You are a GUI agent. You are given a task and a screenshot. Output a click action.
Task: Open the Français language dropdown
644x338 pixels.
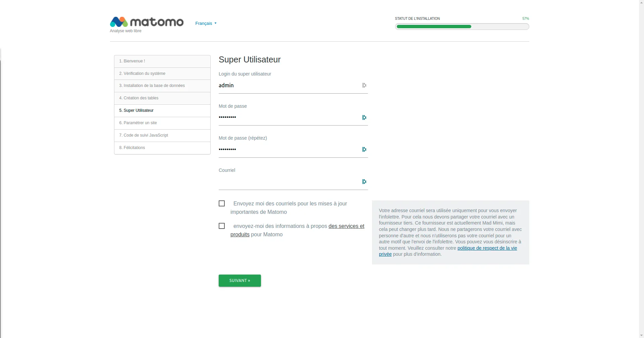(204, 23)
